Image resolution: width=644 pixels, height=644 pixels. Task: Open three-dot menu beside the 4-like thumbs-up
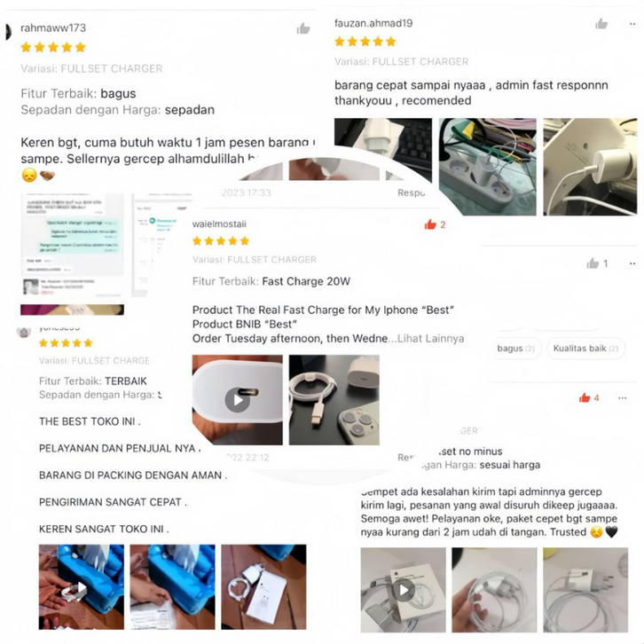[622, 397]
